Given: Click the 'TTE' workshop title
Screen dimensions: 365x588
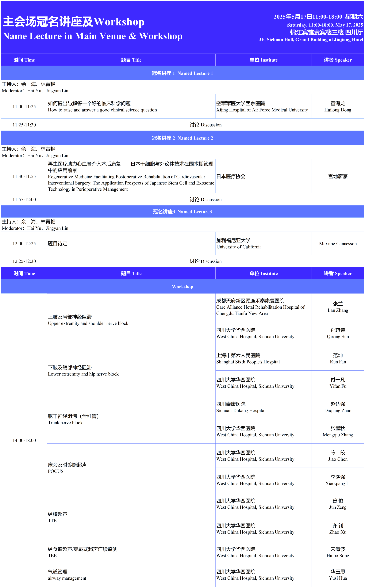Looking at the screenshot, I should (x=52, y=521).
